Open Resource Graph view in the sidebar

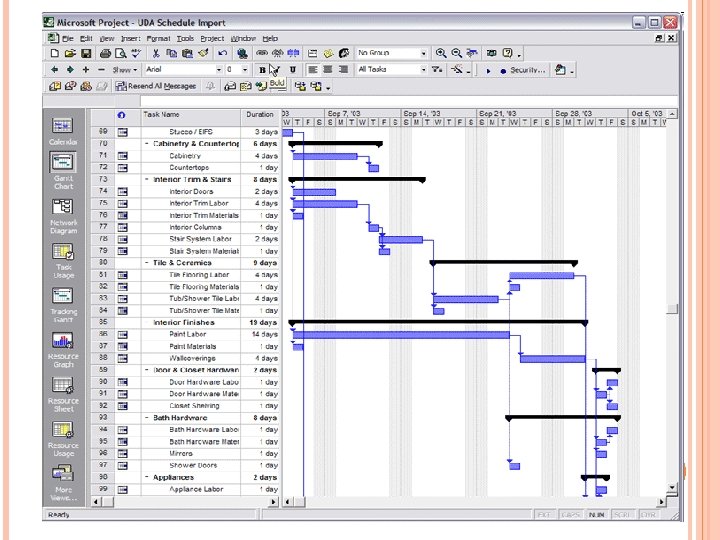click(x=63, y=349)
